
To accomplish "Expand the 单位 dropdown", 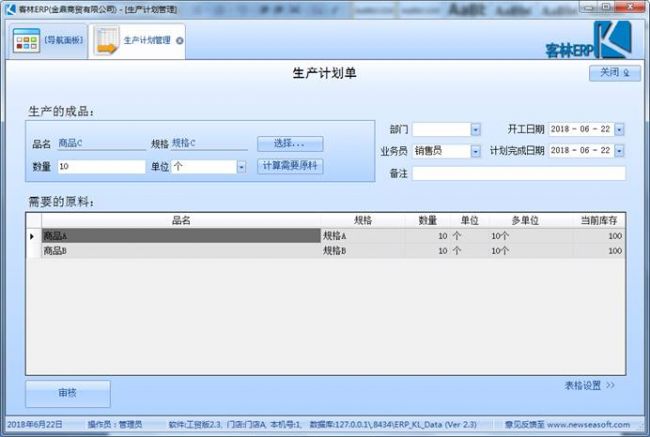I will pyautogui.click(x=241, y=167).
